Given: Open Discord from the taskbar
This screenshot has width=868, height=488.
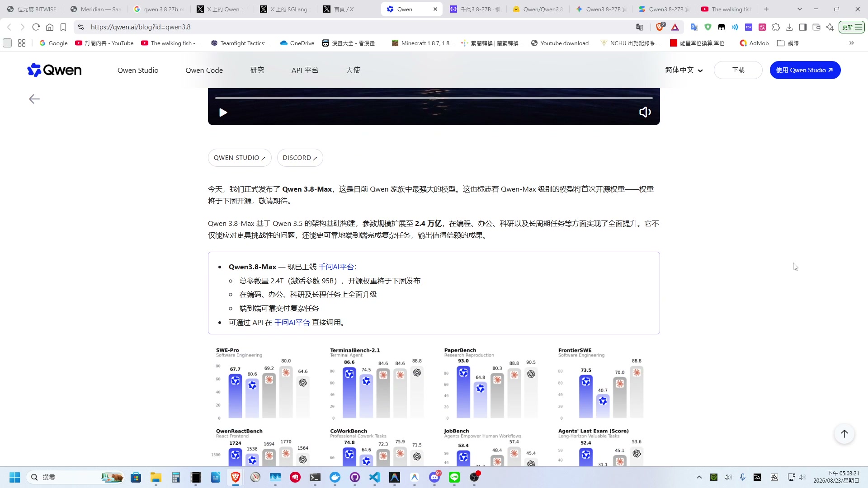Looking at the screenshot, I should 434,477.
